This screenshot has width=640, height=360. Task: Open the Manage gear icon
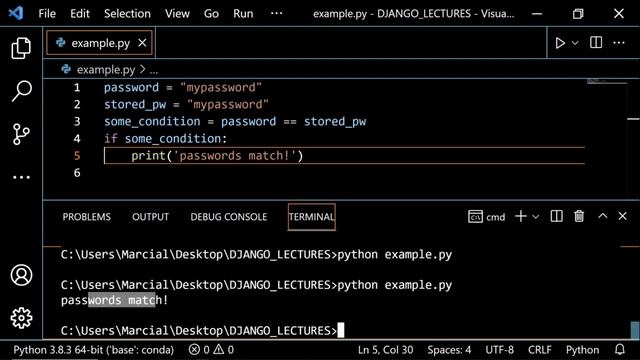click(21, 318)
